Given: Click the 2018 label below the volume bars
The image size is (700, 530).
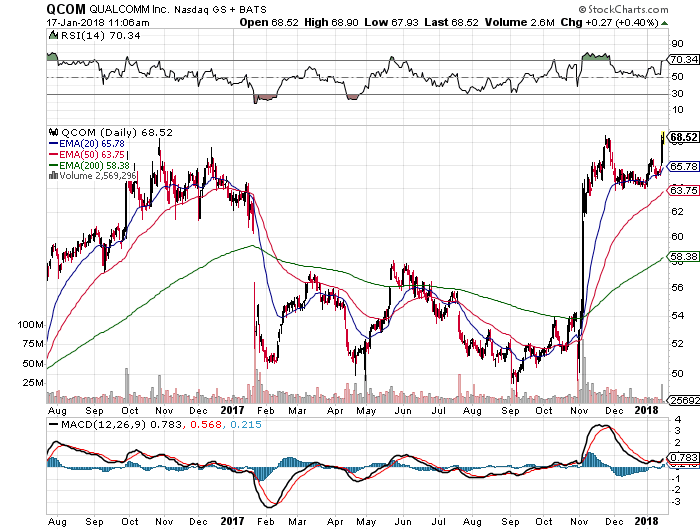Looking at the screenshot, I should (x=646, y=410).
